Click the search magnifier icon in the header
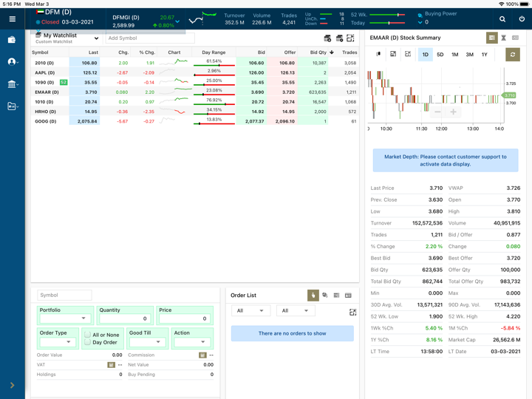 pos(502,18)
